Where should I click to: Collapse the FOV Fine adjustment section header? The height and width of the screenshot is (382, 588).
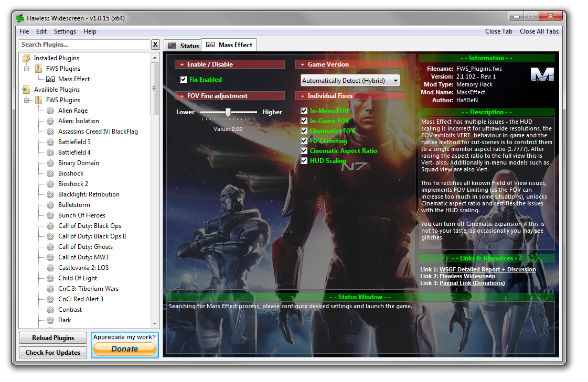[x=230, y=96]
